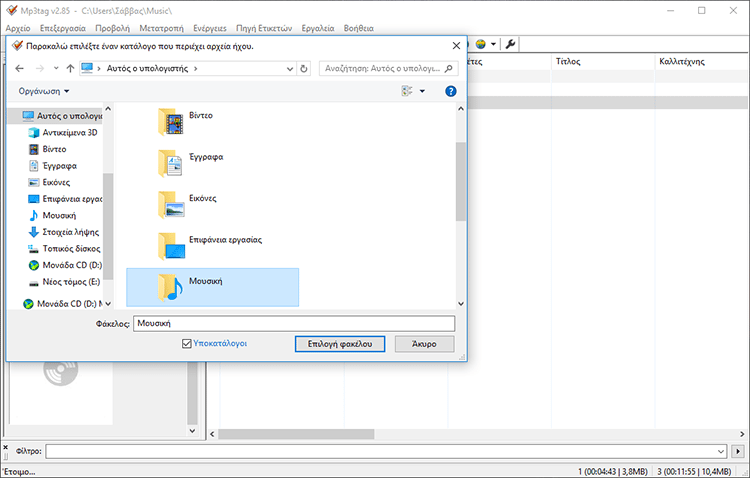Click the file list scroll right arrow

point(742,434)
